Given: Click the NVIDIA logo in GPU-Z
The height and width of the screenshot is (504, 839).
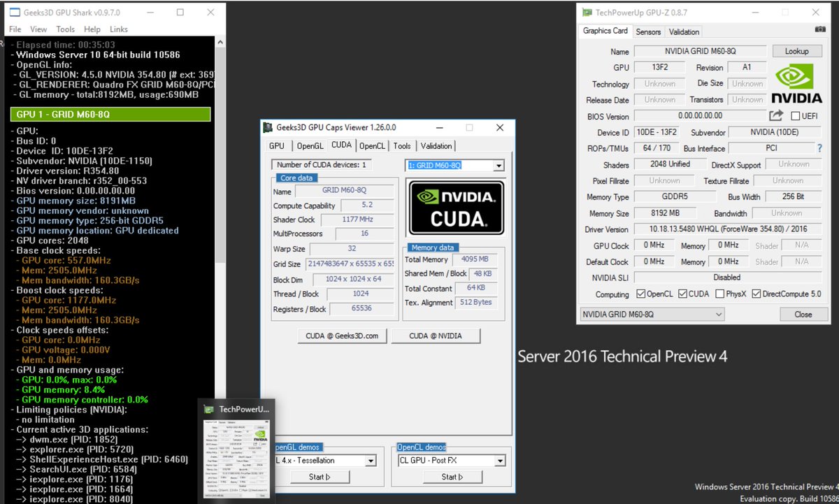Looking at the screenshot, I should (797, 83).
